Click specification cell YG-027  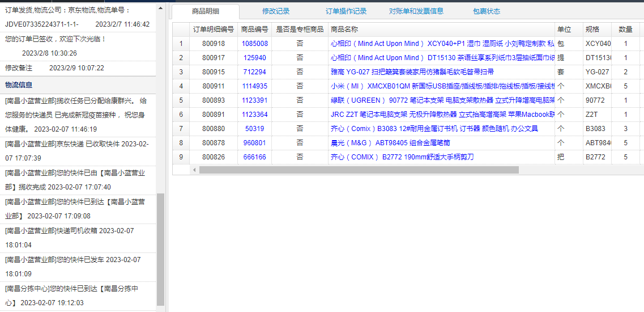point(597,72)
